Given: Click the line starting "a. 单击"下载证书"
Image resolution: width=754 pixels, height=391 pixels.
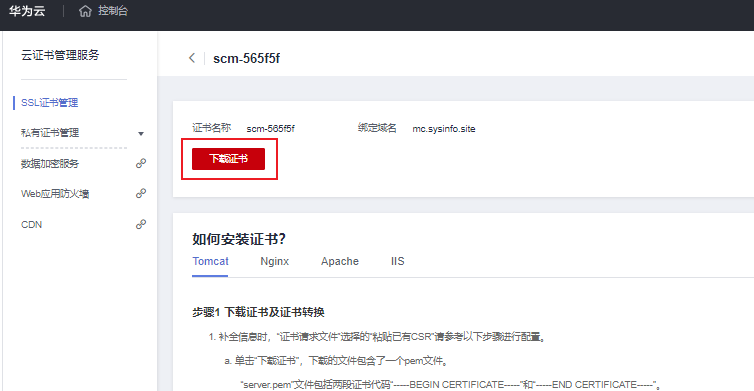Looking at the screenshot, I should click(337, 361).
